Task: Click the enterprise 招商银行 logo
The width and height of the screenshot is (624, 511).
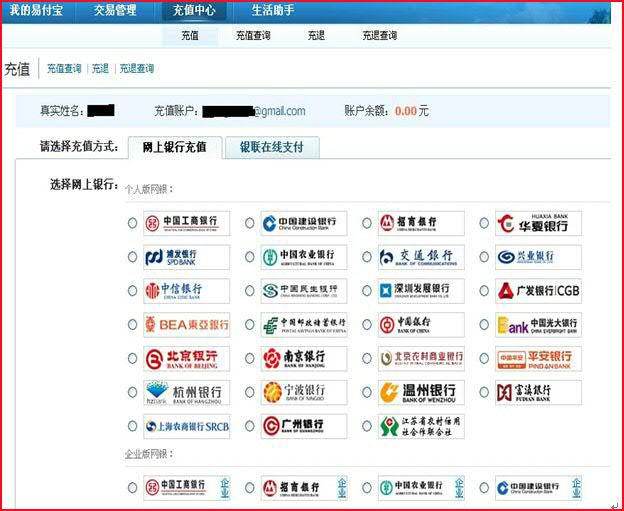Action: pos(304,488)
